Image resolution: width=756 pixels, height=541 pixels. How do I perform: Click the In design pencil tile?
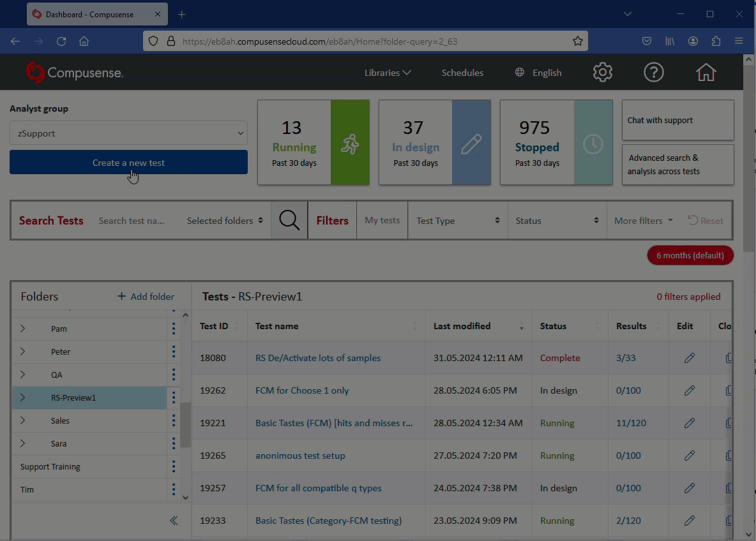click(x=471, y=143)
